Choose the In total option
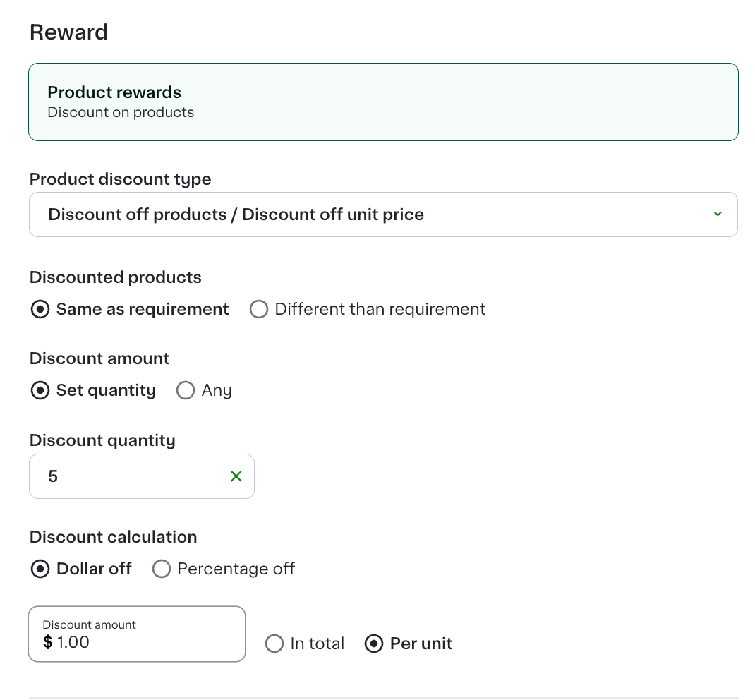 [x=274, y=644]
